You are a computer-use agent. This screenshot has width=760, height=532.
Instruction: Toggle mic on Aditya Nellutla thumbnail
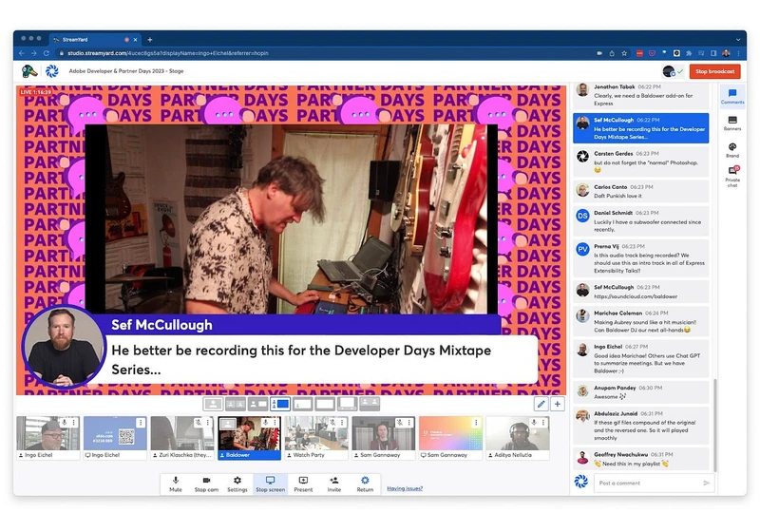(534, 423)
